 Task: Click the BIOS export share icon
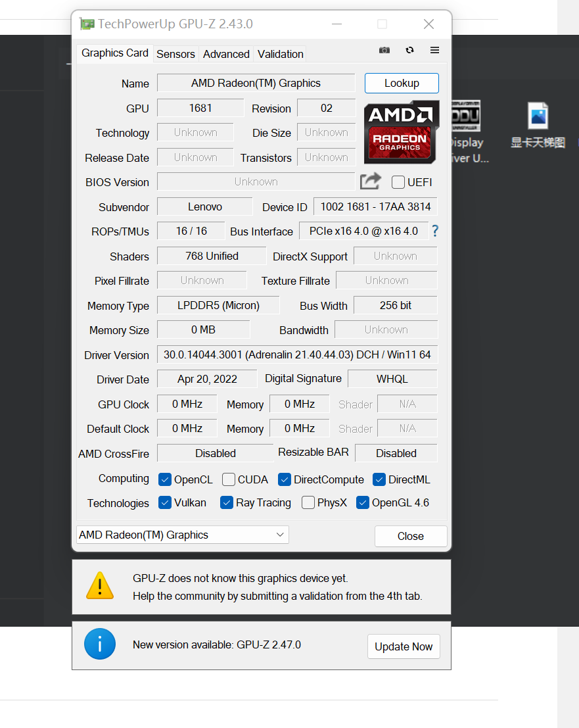pyautogui.click(x=371, y=181)
